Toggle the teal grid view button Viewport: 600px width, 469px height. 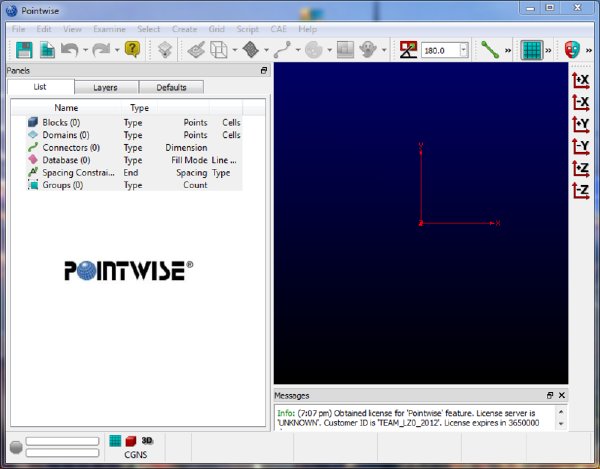point(532,50)
